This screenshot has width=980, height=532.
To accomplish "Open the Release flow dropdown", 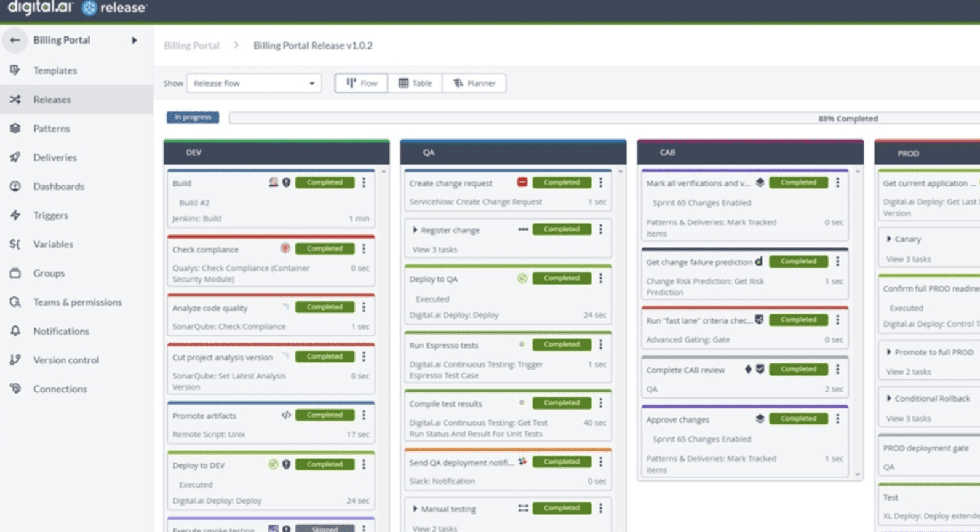I will pyautogui.click(x=253, y=83).
